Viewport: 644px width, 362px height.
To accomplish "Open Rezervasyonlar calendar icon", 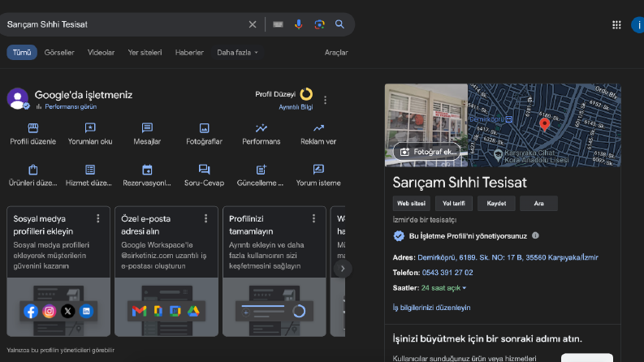I will point(147,170).
